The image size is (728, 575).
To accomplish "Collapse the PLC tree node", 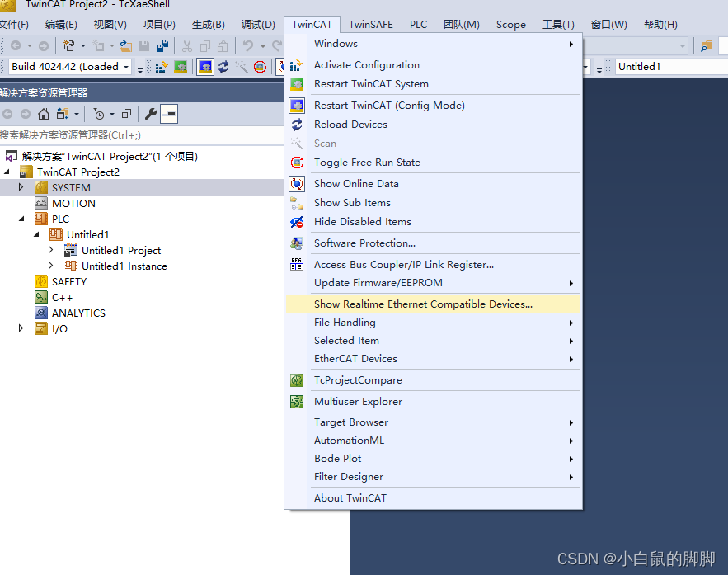I will click(x=21, y=219).
